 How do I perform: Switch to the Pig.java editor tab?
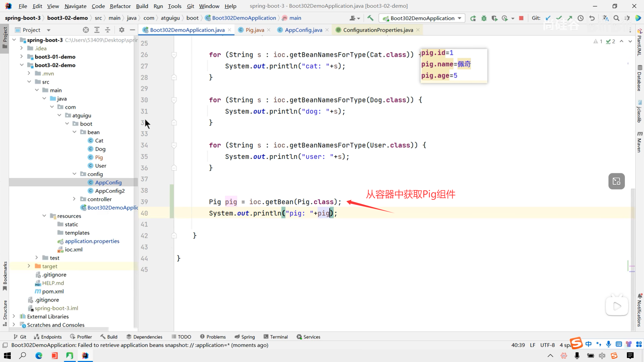point(255,30)
